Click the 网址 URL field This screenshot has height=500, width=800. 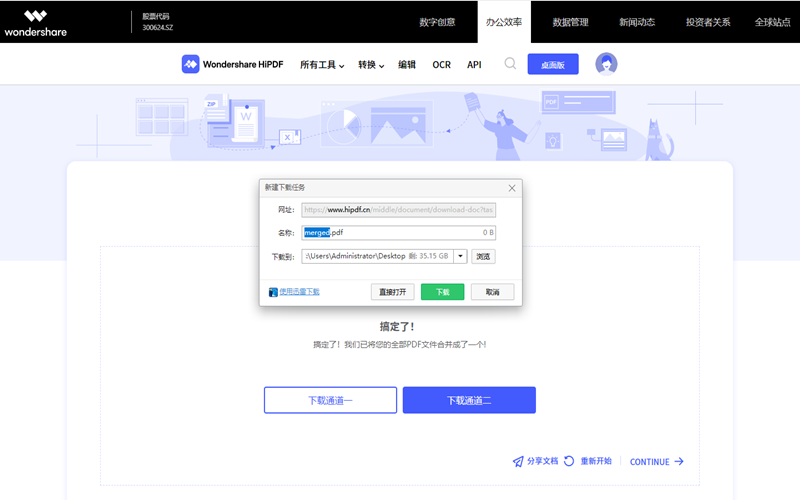[x=398, y=210]
